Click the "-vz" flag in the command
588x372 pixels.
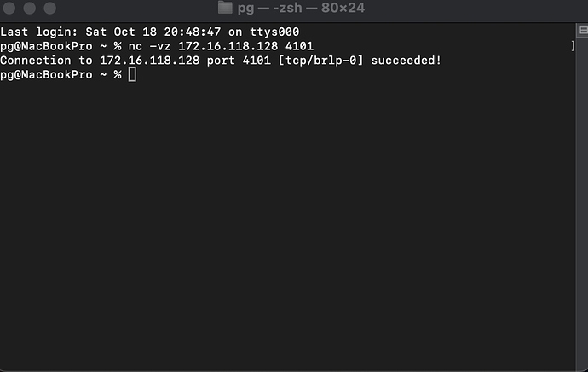pyautogui.click(x=160, y=46)
